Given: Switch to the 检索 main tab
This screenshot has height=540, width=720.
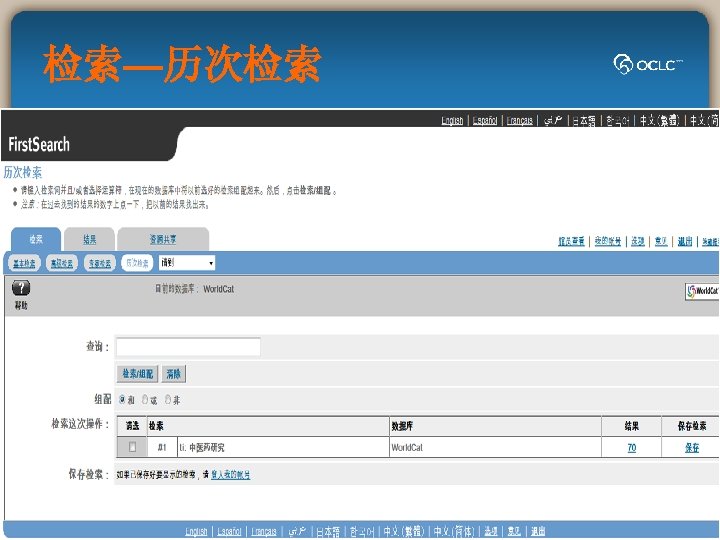Looking at the screenshot, I should click(x=36, y=239).
